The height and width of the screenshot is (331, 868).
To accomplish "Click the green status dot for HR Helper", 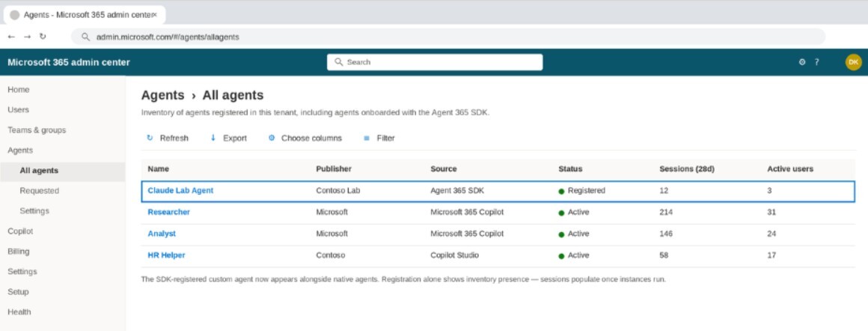I will click(561, 256).
